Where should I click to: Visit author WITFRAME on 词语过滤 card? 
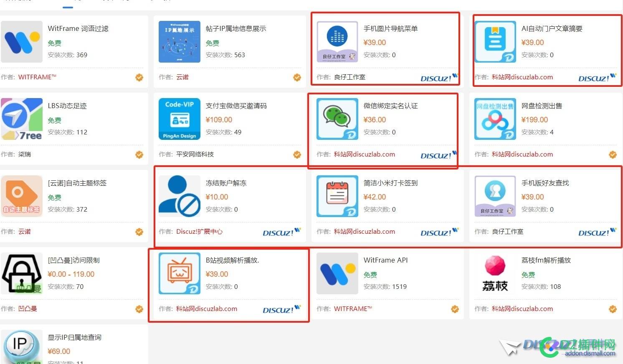(x=37, y=77)
